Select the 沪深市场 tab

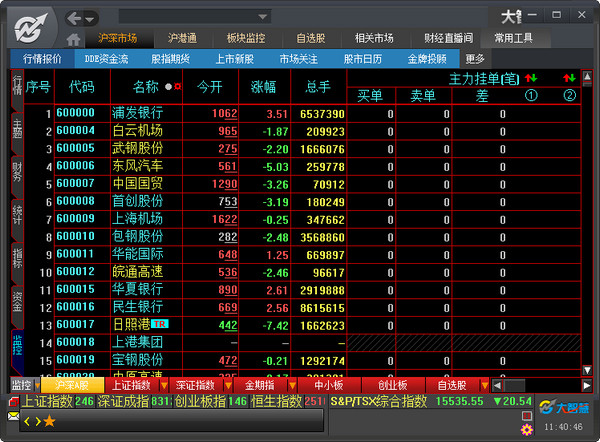coord(118,38)
